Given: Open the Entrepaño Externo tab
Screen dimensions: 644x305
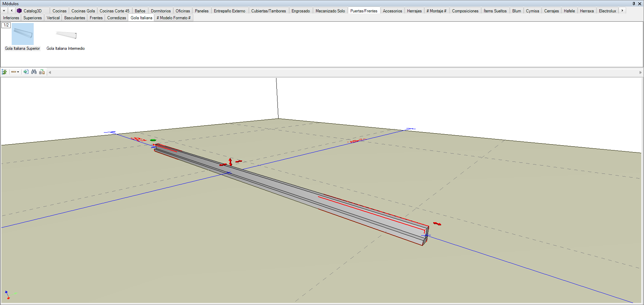Looking at the screenshot, I should [x=229, y=11].
